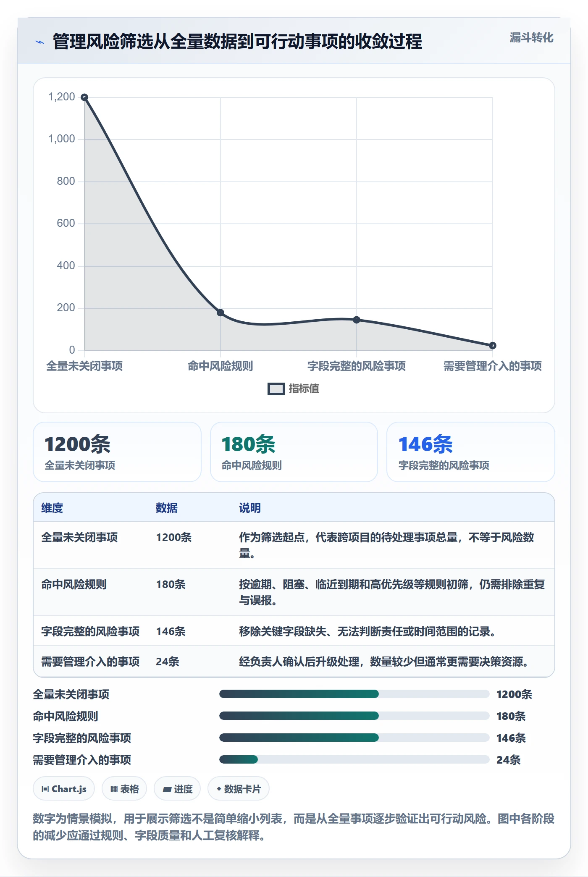Click the bar icon in 进度 chip
This screenshot has width=588, height=877.
pyautogui.click(x=167, y=790)
